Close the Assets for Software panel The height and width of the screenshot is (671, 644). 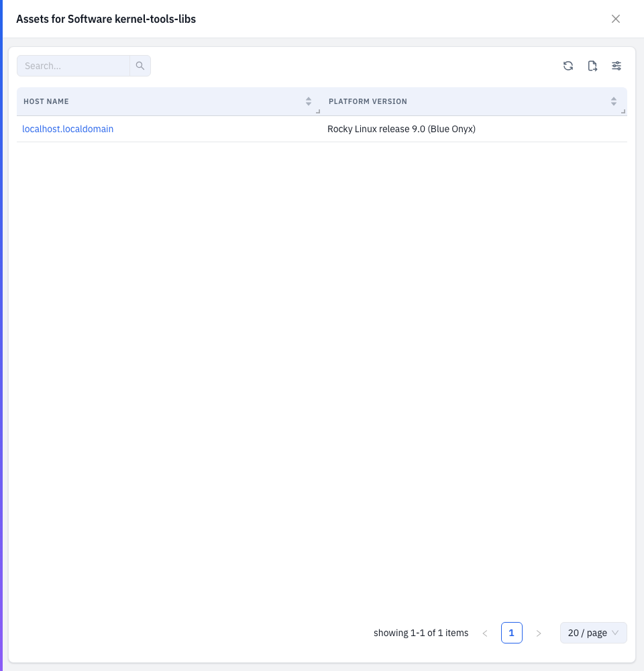[615, 19]
